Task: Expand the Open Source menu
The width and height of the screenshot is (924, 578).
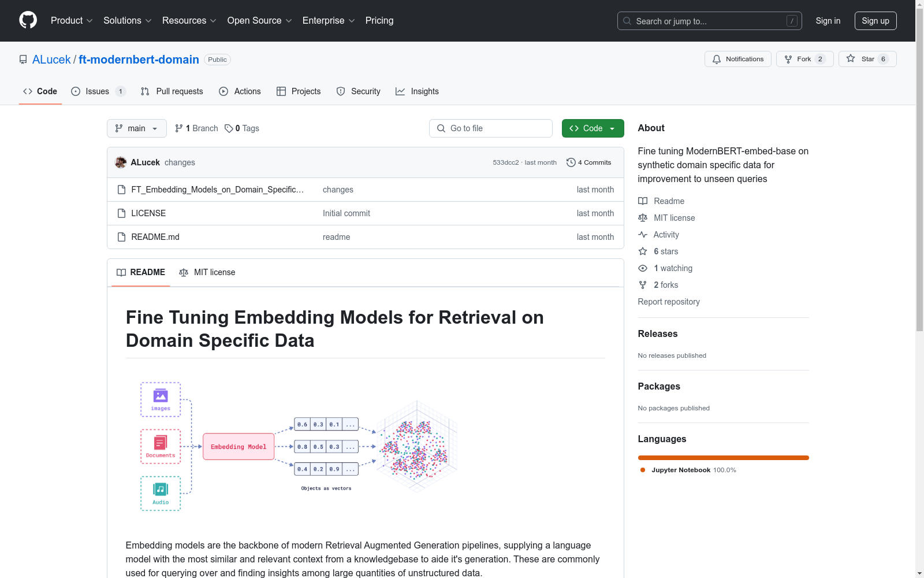Action: 260,21
